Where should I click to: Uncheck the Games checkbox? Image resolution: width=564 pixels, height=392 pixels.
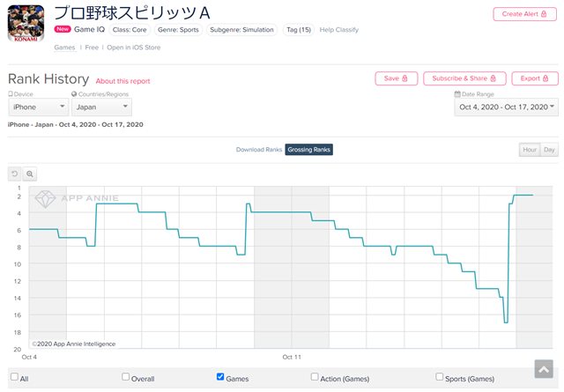(x=220, y=376)
